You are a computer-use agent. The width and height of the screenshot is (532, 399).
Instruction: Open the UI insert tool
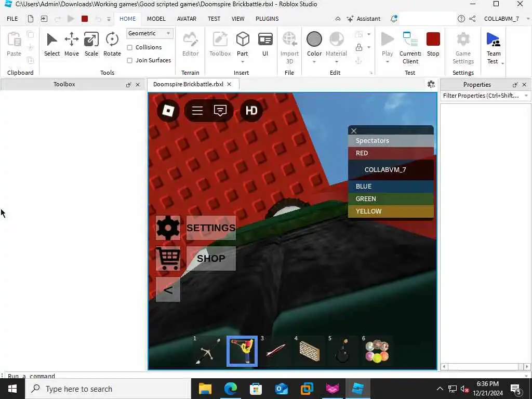pos(265,44)
